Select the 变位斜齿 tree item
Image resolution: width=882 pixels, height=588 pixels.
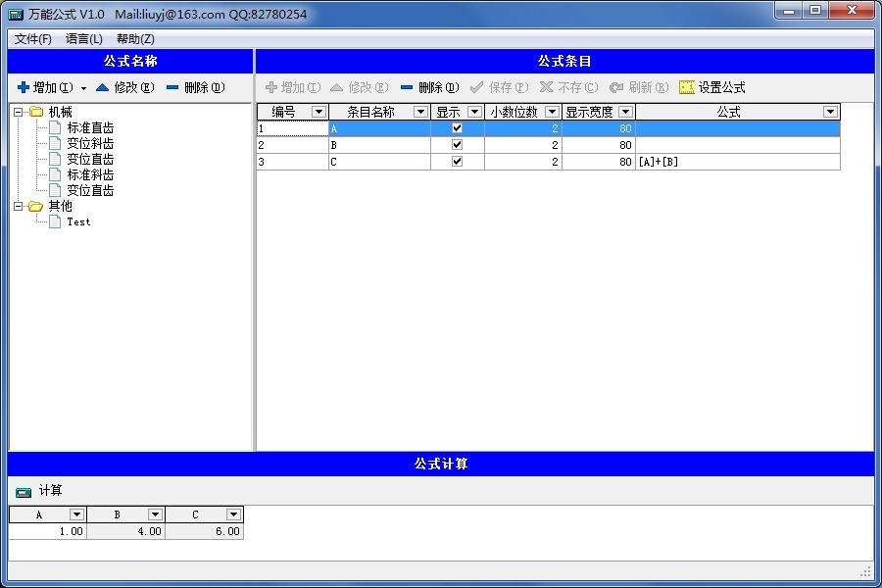(90, 143)
